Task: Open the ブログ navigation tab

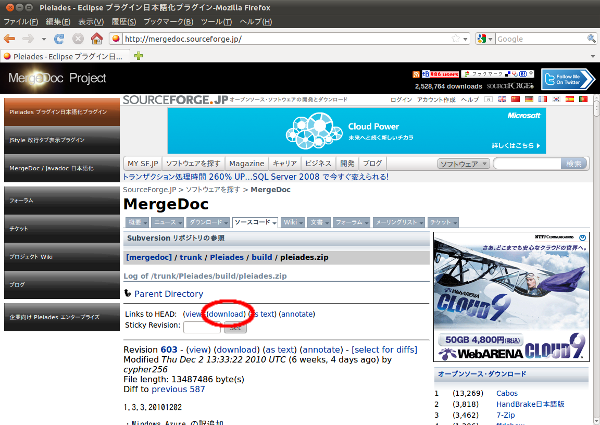Action: pyautogui.click(x=372, y=163)
